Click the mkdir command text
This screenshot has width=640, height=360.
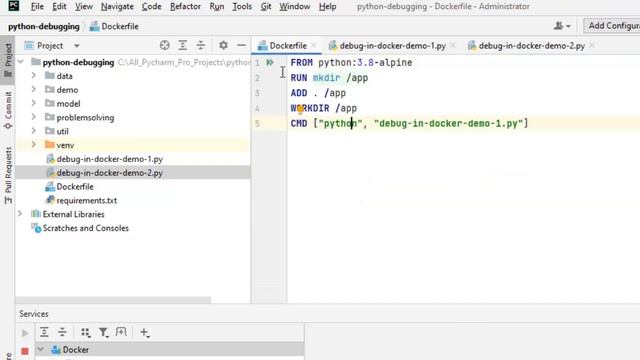pyautogui.click(x=326, y=78)
